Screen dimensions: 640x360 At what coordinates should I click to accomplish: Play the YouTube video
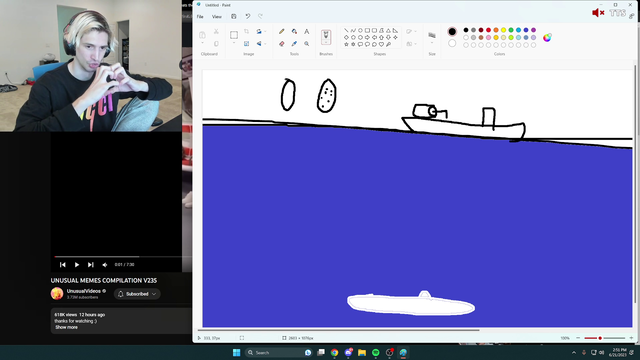click(76, 265)
